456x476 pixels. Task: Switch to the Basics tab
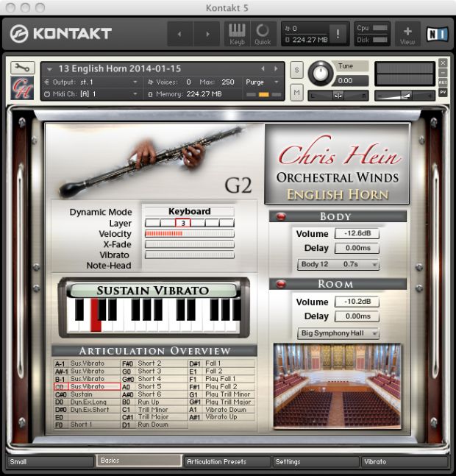point(139,461)
